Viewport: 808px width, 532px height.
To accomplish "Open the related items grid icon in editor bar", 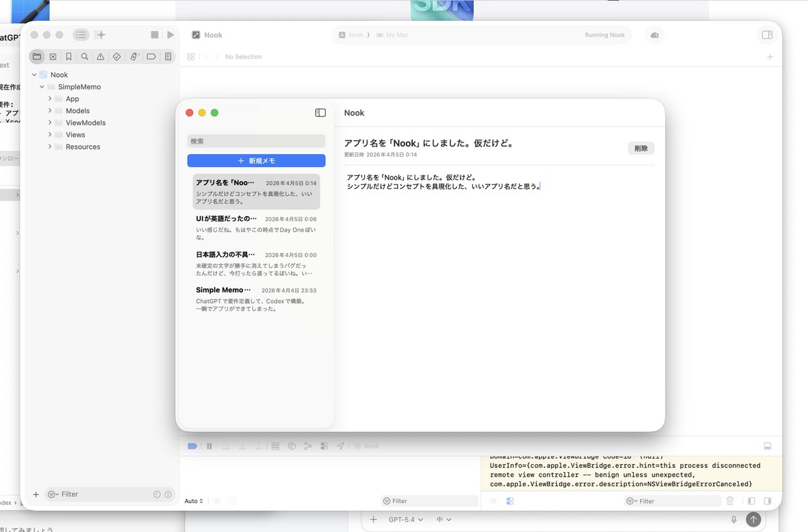I will click(191, 57).
